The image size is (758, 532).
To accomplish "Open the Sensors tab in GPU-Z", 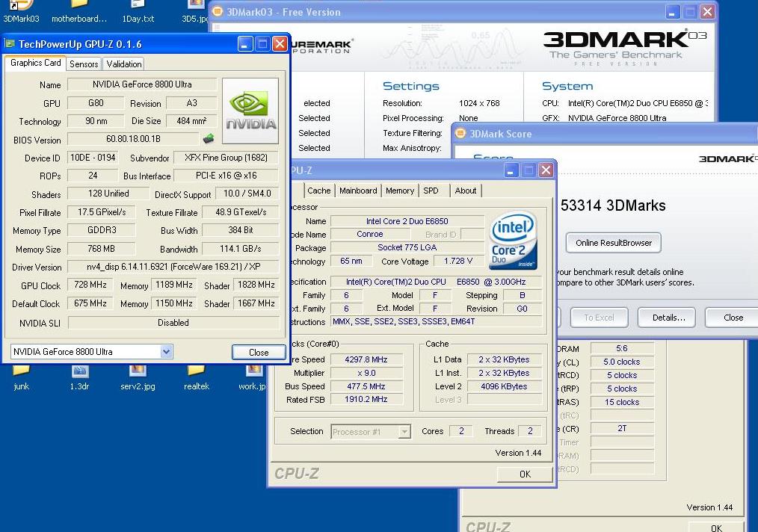I will [84, 64].
